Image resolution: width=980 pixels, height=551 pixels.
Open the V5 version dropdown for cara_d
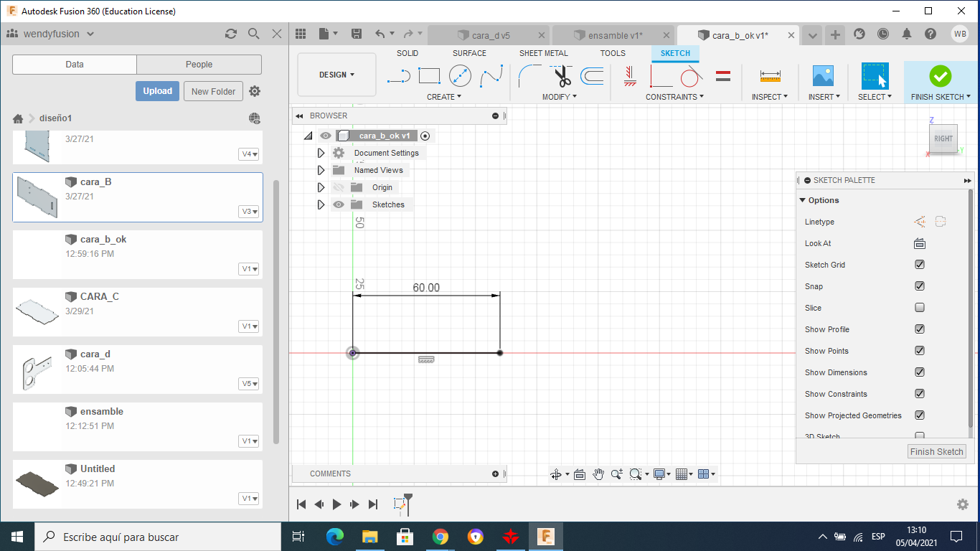(x=249, y=384)
